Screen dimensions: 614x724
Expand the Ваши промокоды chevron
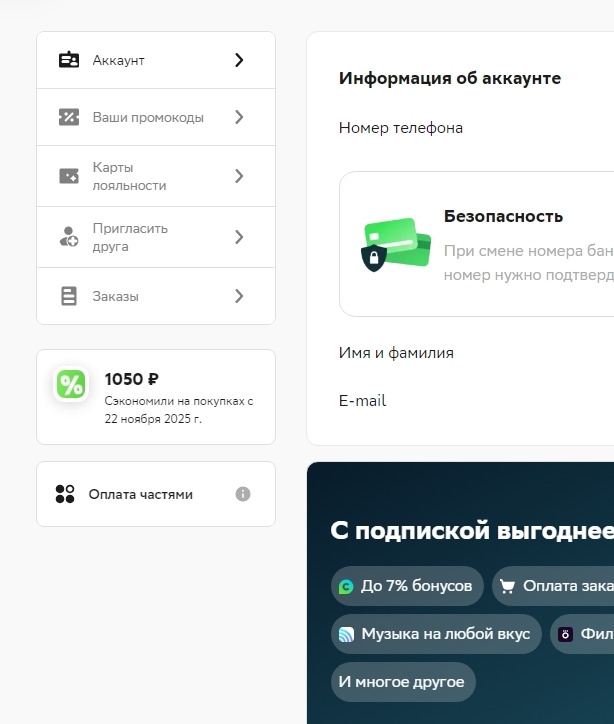tap(239, 117)
